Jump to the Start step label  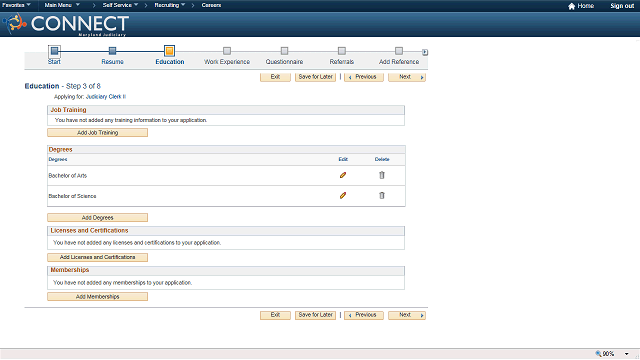[54, 62]
